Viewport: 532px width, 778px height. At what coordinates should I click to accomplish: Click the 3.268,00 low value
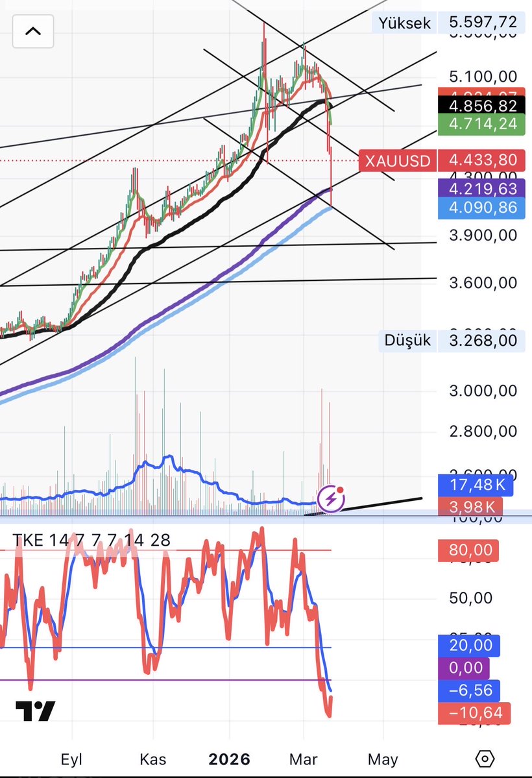click(x=481, y=341)
